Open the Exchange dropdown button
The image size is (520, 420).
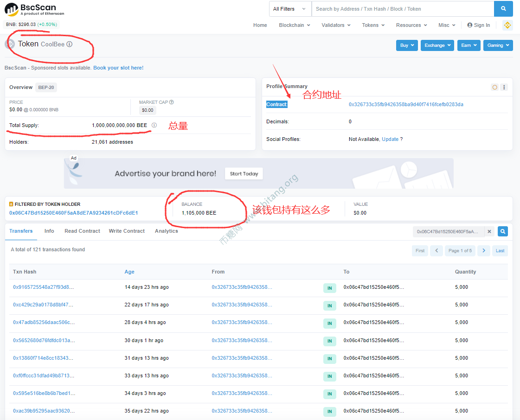(x=437, y=45)
